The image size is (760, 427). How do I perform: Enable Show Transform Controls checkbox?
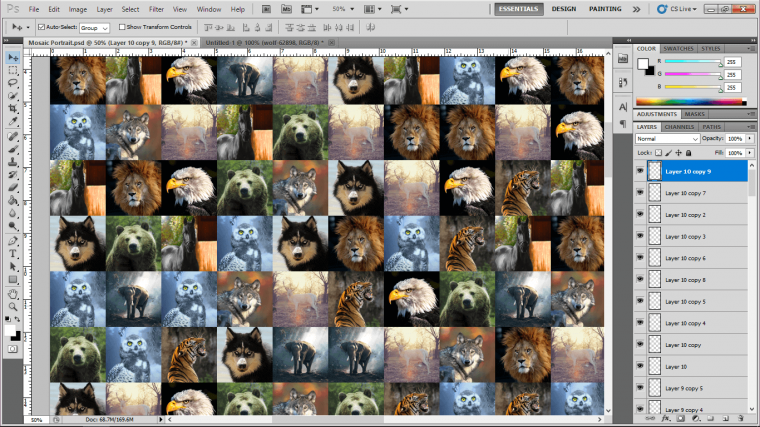click(122, 27)
